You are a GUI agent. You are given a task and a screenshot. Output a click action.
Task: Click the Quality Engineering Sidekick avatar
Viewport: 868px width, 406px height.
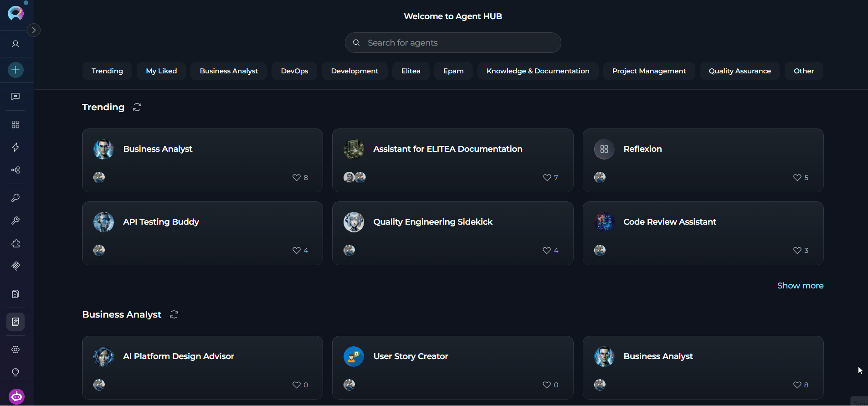coord(354,222)
